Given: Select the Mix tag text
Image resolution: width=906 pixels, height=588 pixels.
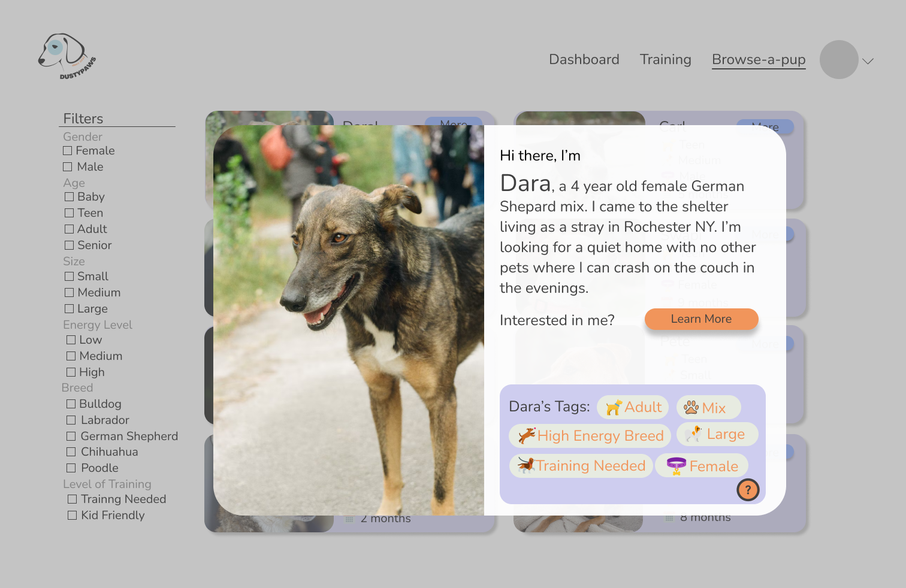Looking at the screenshot, I should 714,408.
